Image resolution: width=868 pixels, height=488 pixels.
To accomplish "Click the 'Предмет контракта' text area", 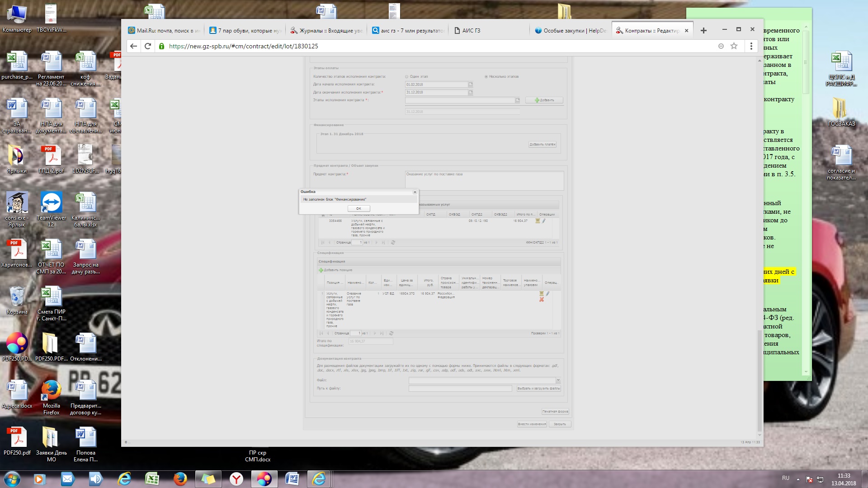I will [484, 180].
